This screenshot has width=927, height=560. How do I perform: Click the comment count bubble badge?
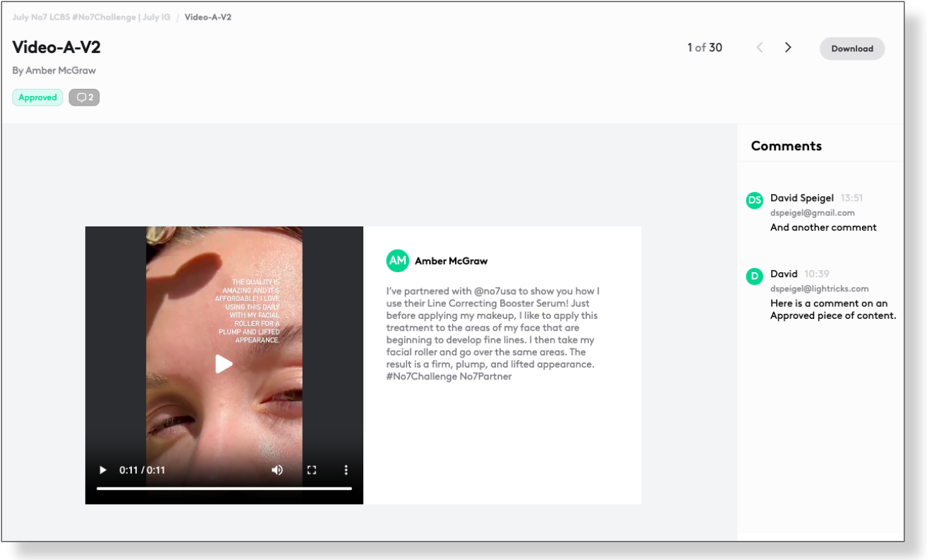click(x=84, y=97)
